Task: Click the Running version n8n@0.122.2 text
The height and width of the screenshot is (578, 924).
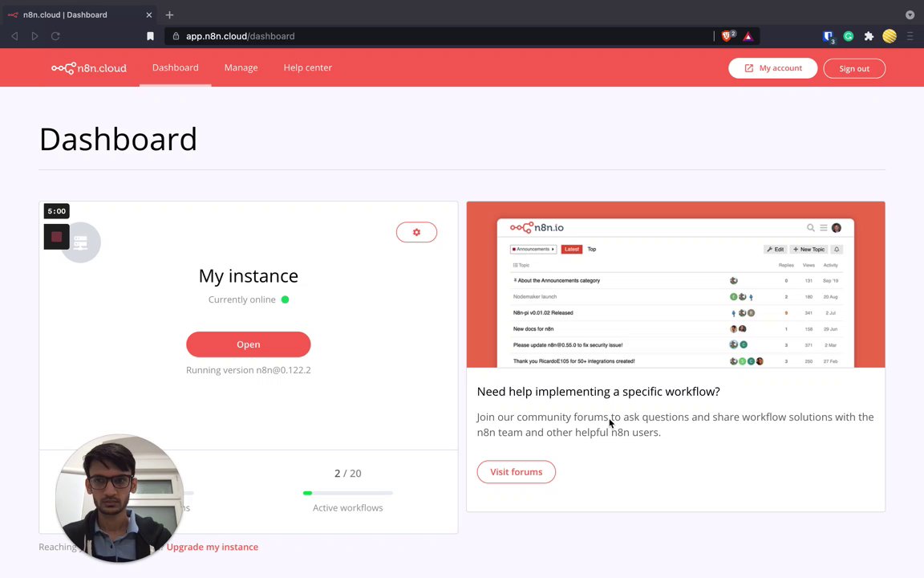Action: click(x=248, y=370)
